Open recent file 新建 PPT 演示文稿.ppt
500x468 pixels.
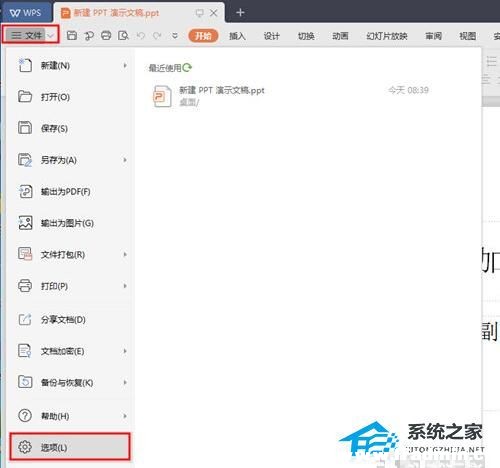coord(290,96)
